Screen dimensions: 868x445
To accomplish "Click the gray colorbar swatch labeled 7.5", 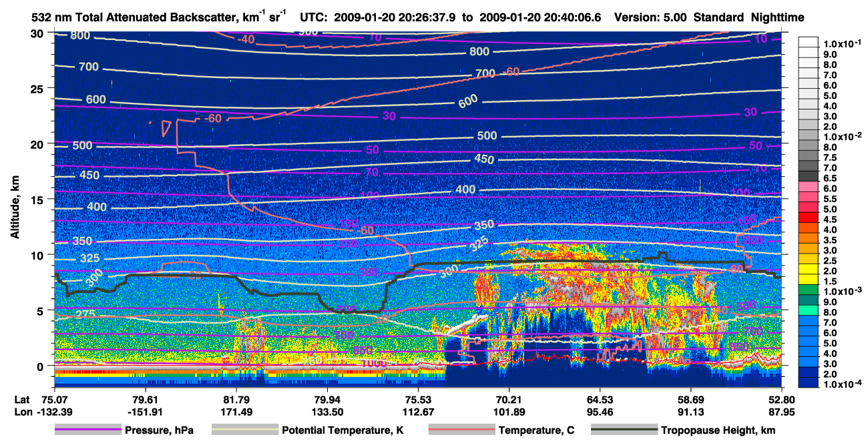I will (808, 155).
